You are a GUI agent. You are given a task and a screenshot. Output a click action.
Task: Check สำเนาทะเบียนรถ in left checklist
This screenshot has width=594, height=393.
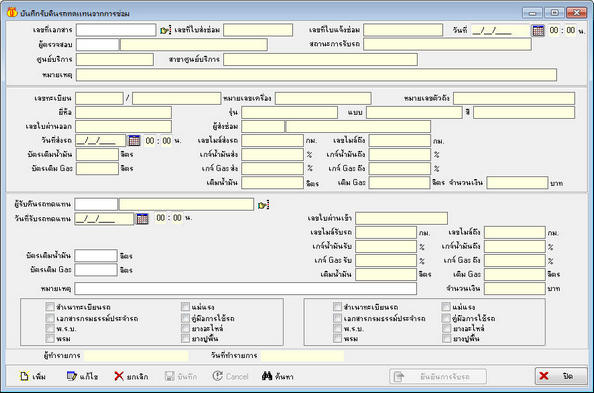click(50, 307)
